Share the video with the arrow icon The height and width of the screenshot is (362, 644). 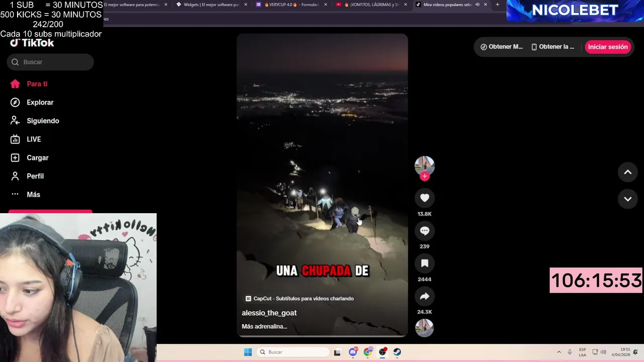[425, 296]
